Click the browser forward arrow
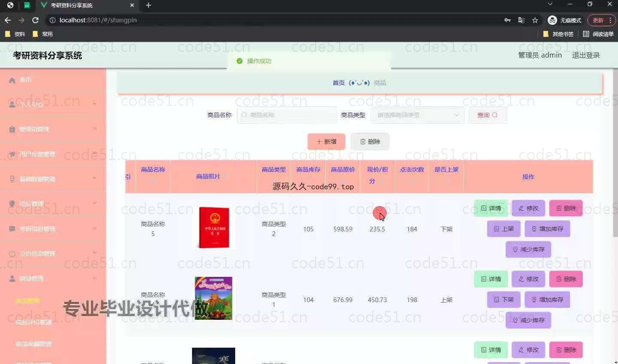This screenshot has height=364, width=618. click(21, 20)
